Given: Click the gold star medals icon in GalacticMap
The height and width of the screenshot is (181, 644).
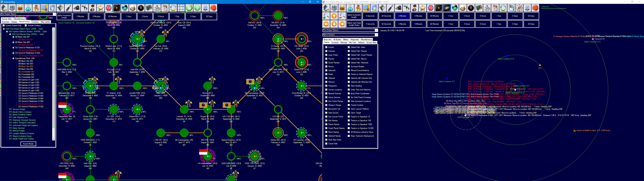Looking at the screenshot, I should click(100, 8).
